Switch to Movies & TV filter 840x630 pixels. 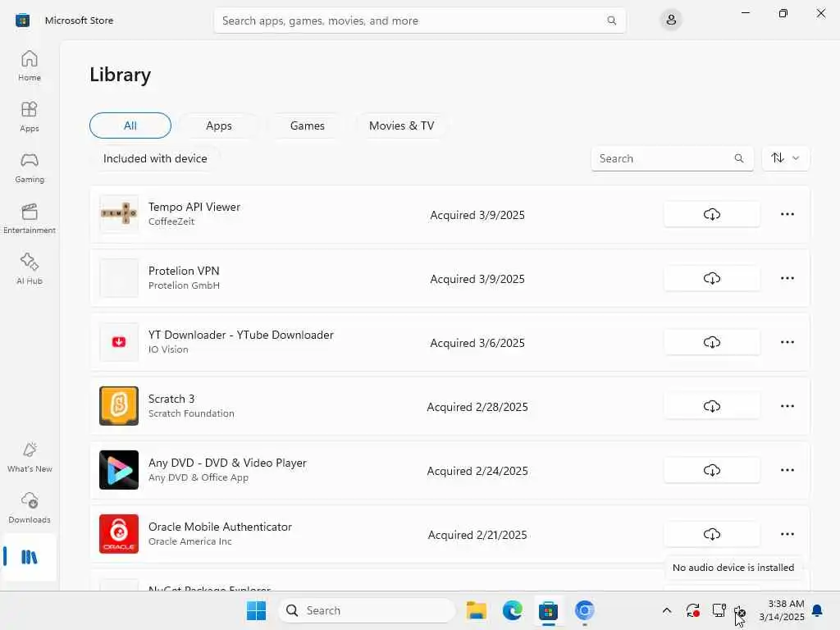coord(401,126)
